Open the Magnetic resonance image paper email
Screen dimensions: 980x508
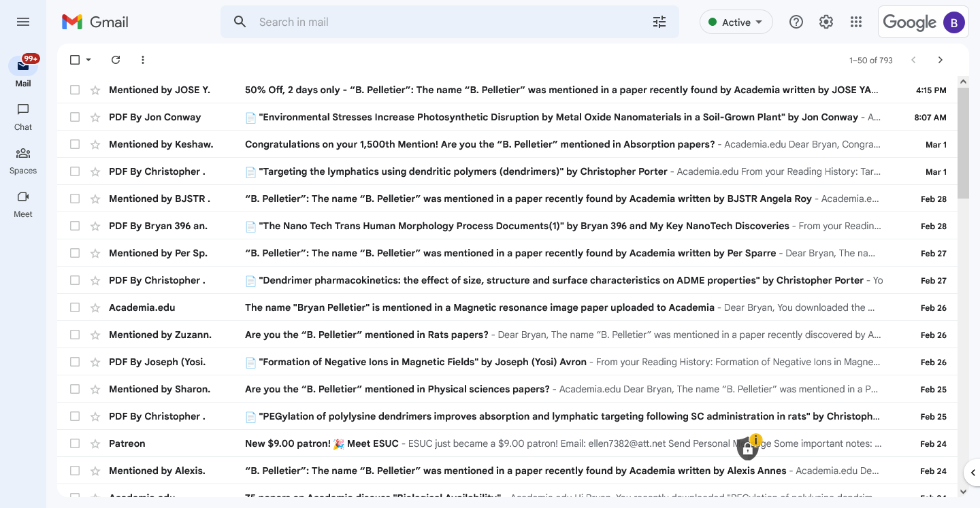pyautogui.click(x=479, y=307)
